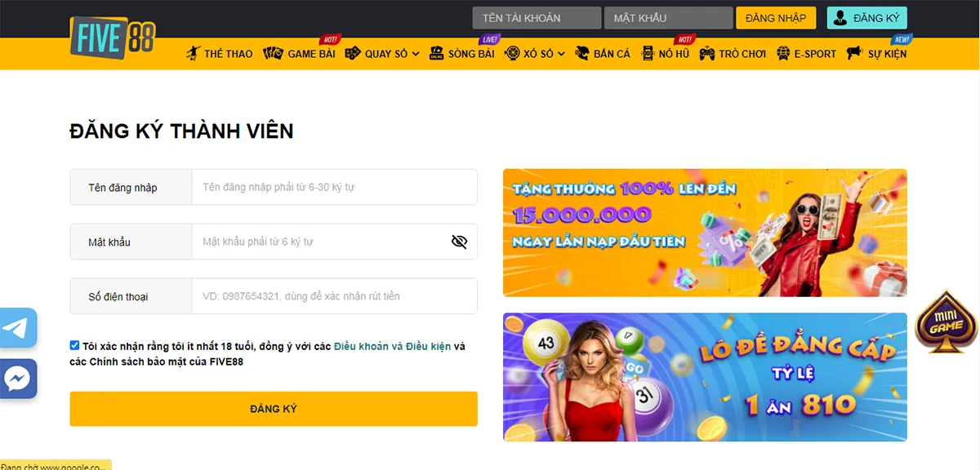Click the gamepad icon beside TRÒ CHƠI

(706, 54)
